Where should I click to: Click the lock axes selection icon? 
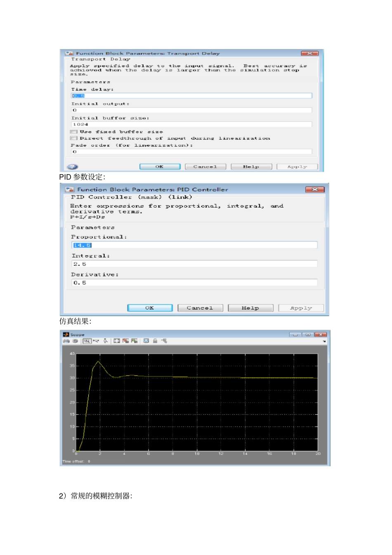pyautogui.click(x=155, y=341)
